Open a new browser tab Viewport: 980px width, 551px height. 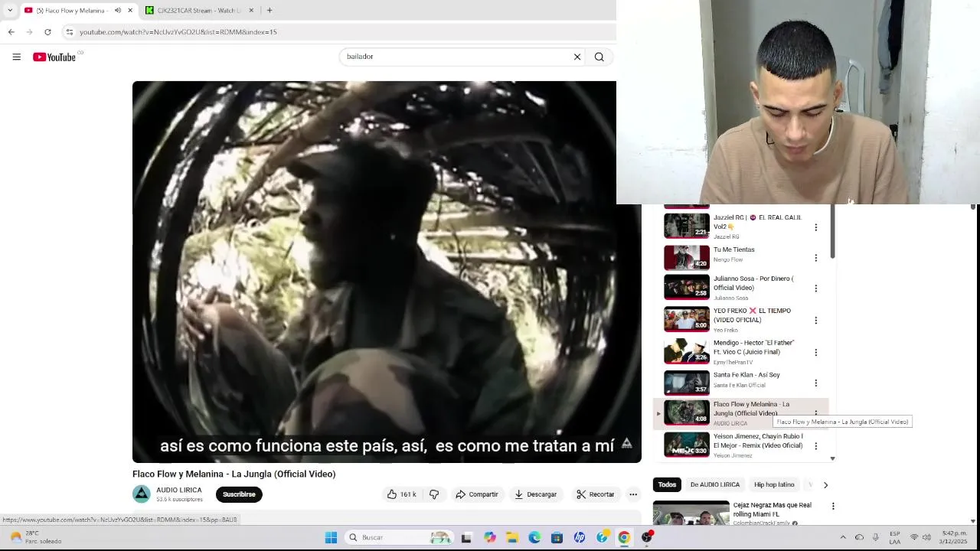(x=269, y=11)
